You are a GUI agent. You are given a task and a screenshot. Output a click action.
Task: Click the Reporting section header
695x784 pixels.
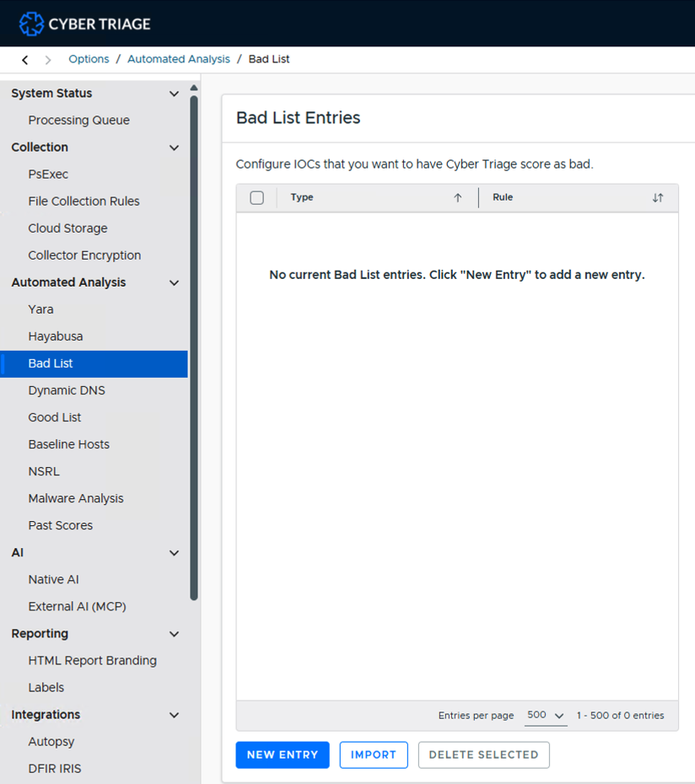pos(94,633)
